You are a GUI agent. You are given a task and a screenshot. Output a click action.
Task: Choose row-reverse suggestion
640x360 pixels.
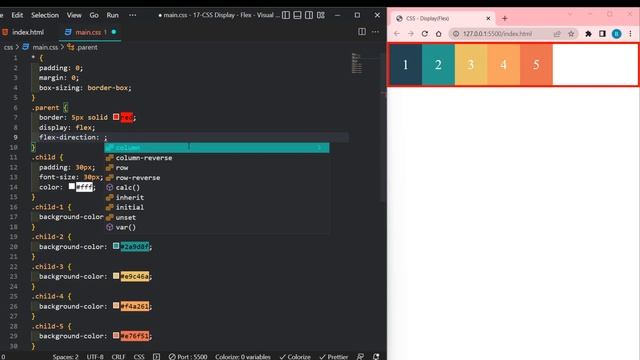[217, 178]
